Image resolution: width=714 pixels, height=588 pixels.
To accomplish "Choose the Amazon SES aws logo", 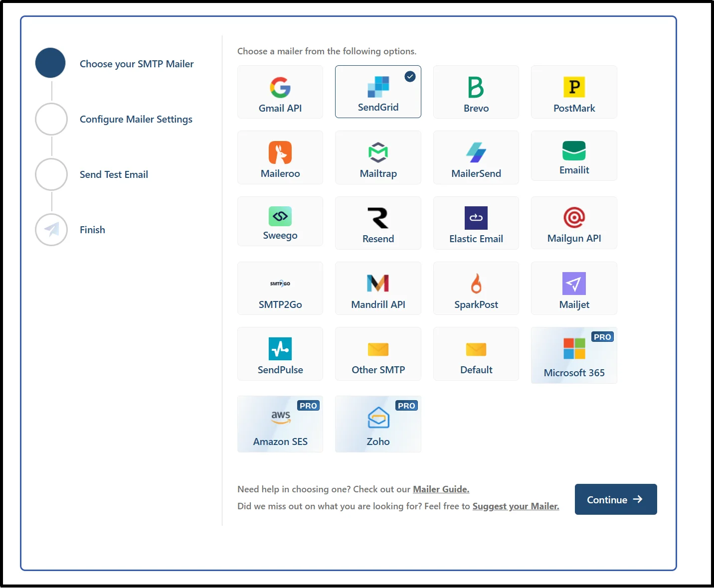I will [x=281, y=417].
